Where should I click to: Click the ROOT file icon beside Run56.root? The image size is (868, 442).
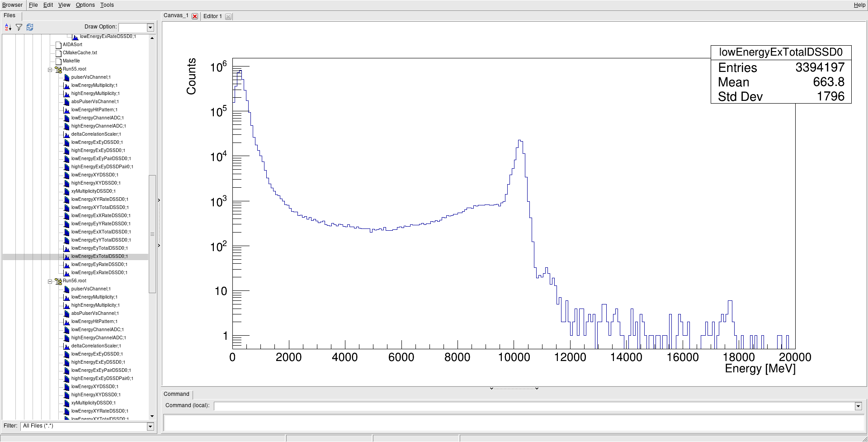pyautogui.click(x=58, y=281)
